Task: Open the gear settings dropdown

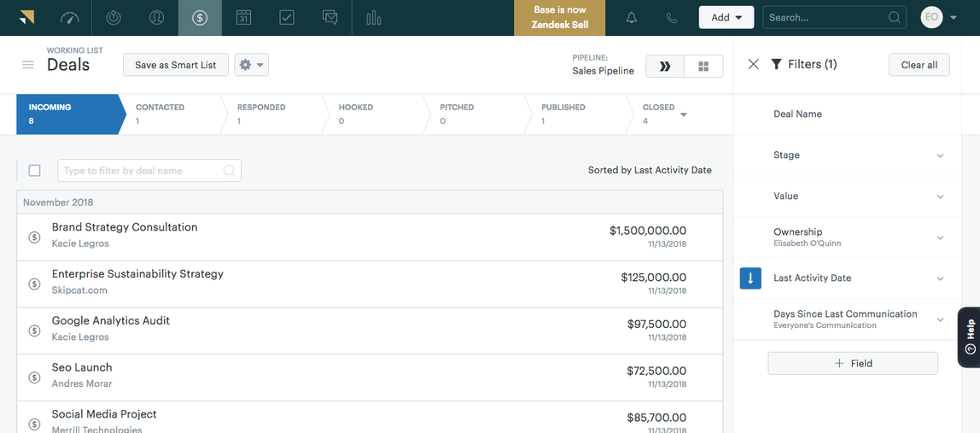Action: [251, 65]
